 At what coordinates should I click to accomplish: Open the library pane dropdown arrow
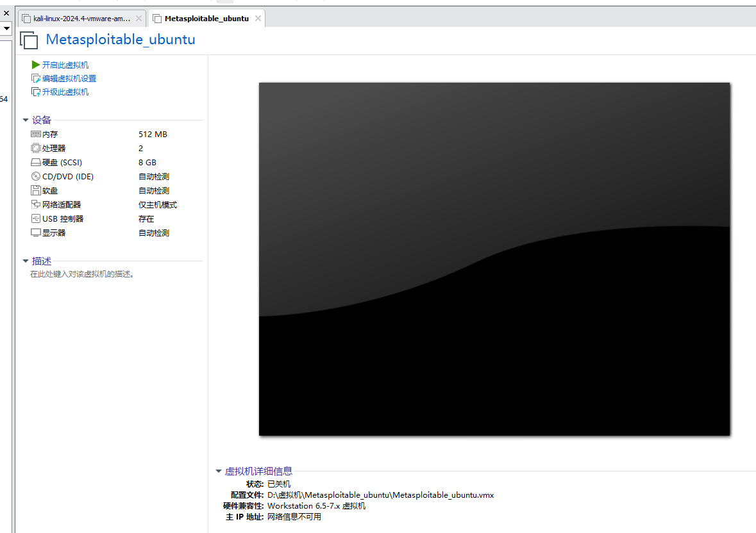[x=6, y=28]
